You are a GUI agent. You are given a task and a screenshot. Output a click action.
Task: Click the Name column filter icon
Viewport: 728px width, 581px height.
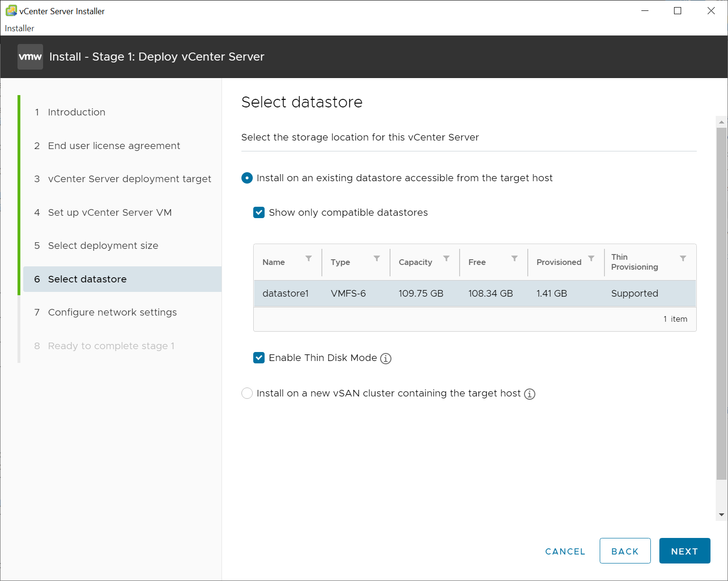309,258
